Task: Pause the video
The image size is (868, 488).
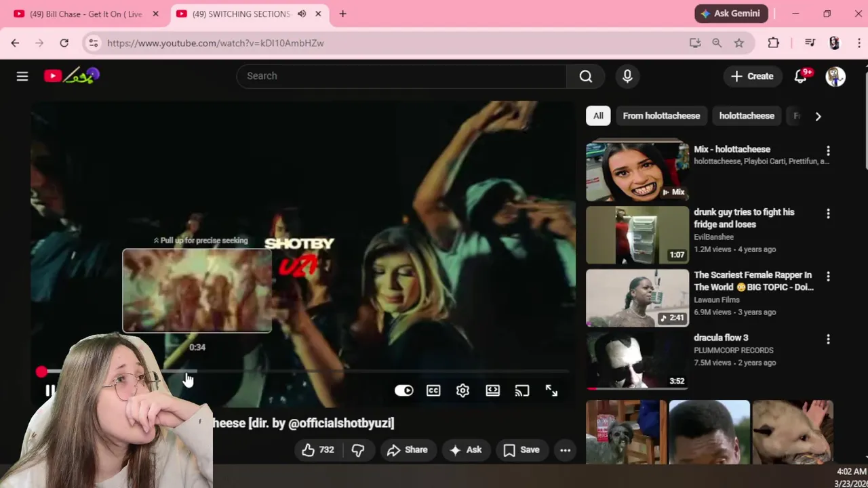Action: [50, 390]
